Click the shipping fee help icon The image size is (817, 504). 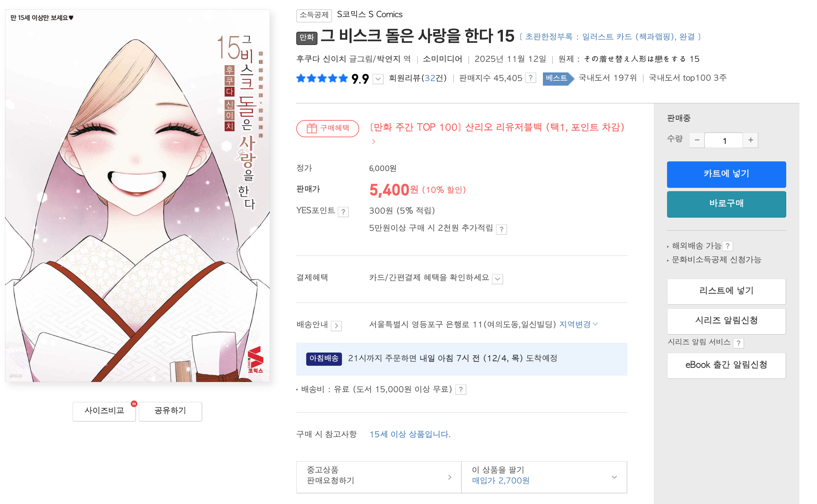pyautogui.click(x=460, y=389)
